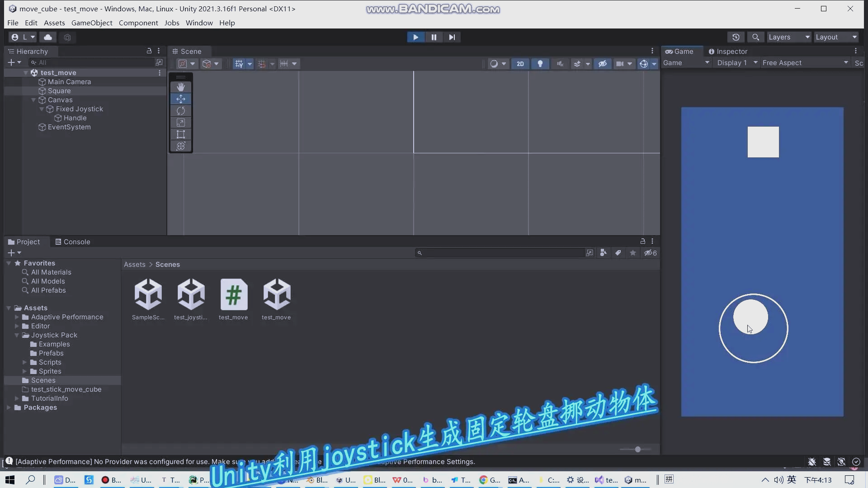Screen dimensions: 868x488
Task: Toggle hidden objects visibility in Scene toolbar
Action: 602,64
